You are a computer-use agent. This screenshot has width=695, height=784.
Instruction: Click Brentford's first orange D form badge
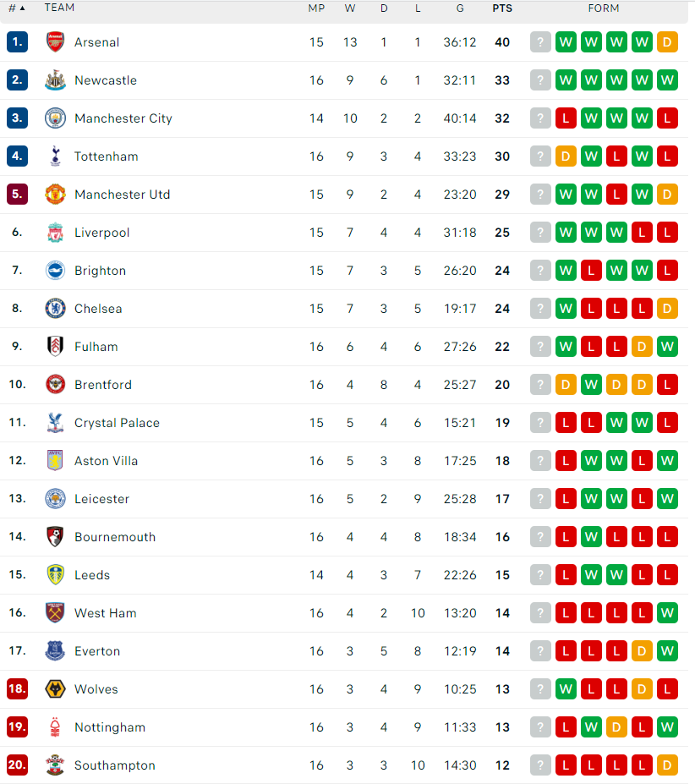[566, 385]
